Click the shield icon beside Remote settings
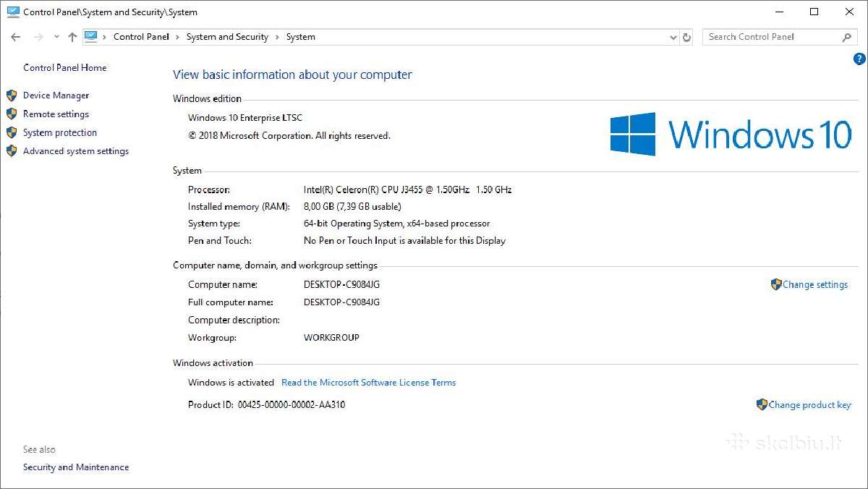The width and height of the screenshot is (868, 489). click(12, 114)
